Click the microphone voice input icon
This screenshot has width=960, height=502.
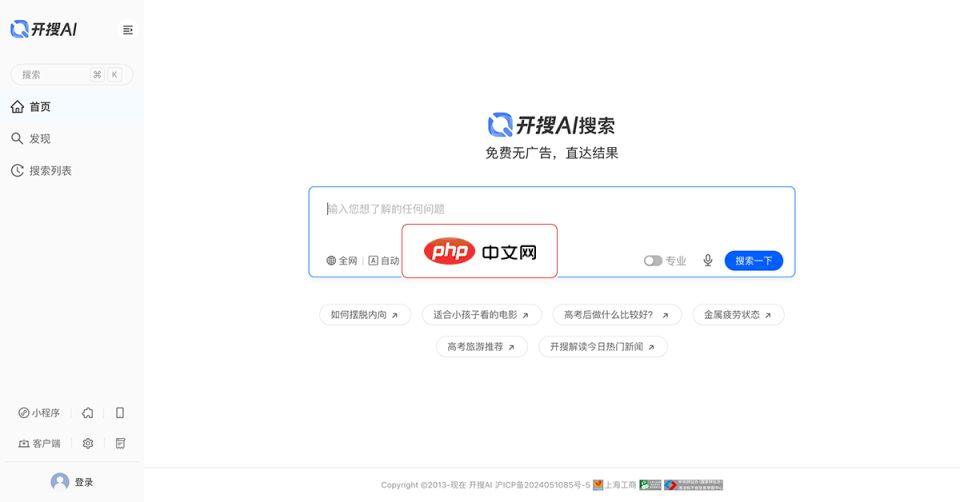[708, 260]
